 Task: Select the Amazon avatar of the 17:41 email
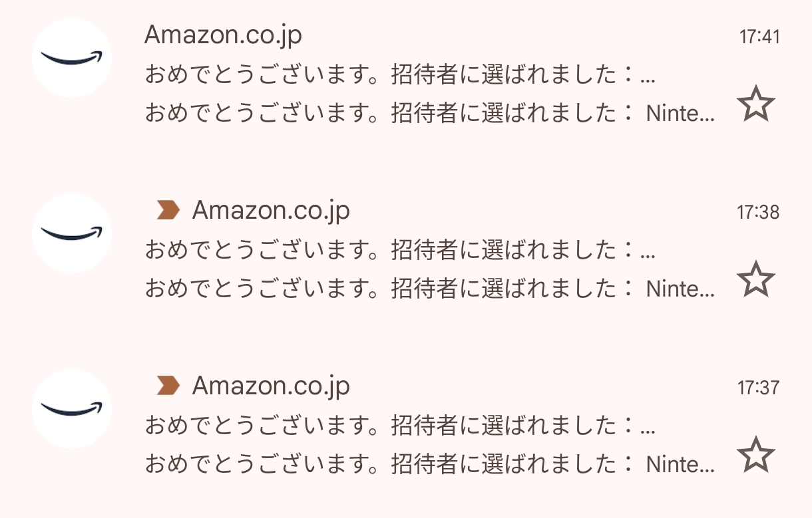coord(72,58)
